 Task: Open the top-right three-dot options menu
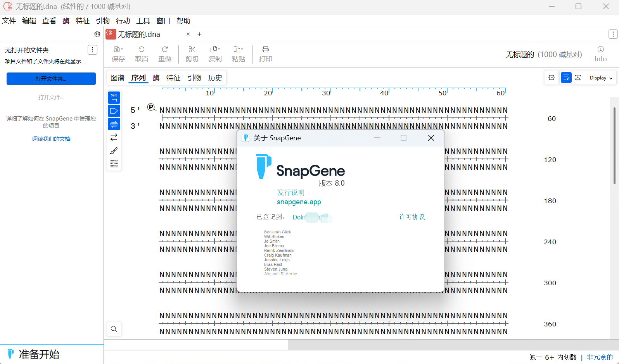coord(613,34)
